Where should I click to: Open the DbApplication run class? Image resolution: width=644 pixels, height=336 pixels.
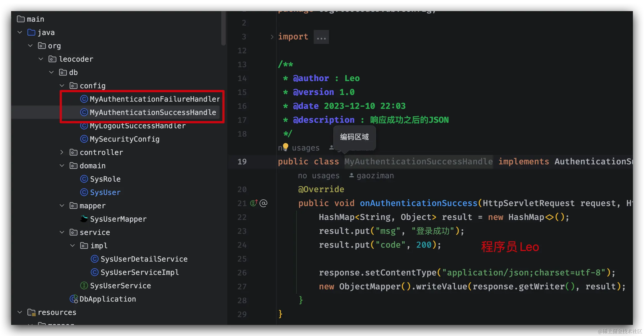[107, 299]
